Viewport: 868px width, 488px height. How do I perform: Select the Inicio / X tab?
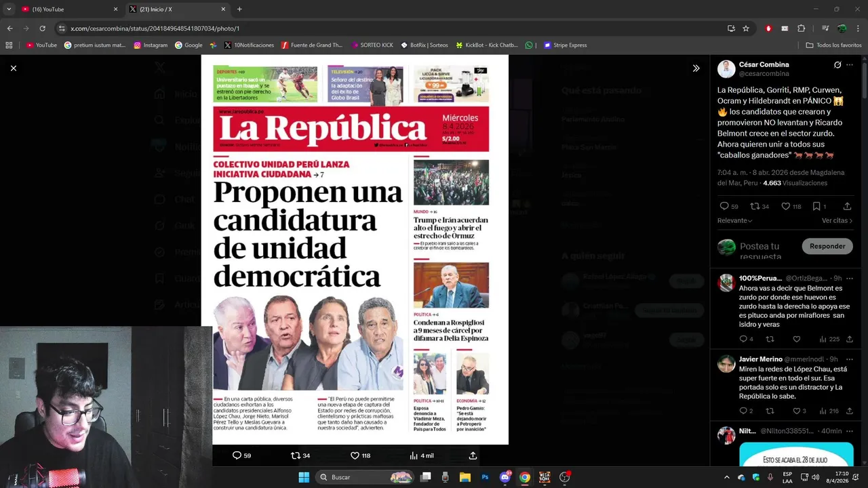click(x=176, y=9)
